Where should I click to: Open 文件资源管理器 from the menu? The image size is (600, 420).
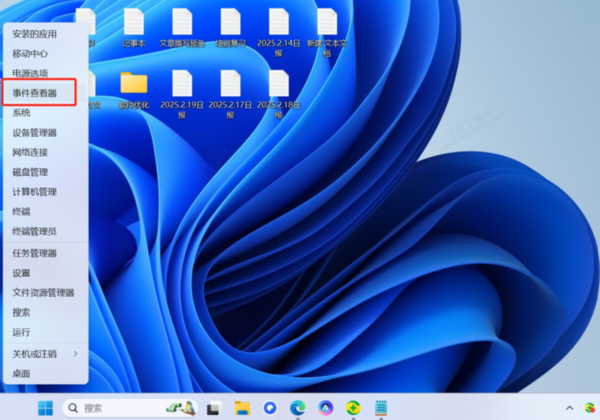point(46,293)
